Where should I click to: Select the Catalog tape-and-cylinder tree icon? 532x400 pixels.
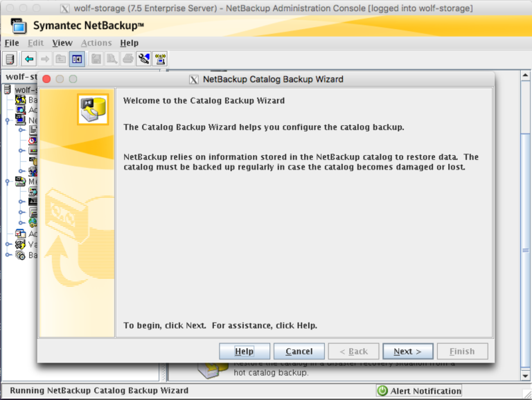[33, 161]
